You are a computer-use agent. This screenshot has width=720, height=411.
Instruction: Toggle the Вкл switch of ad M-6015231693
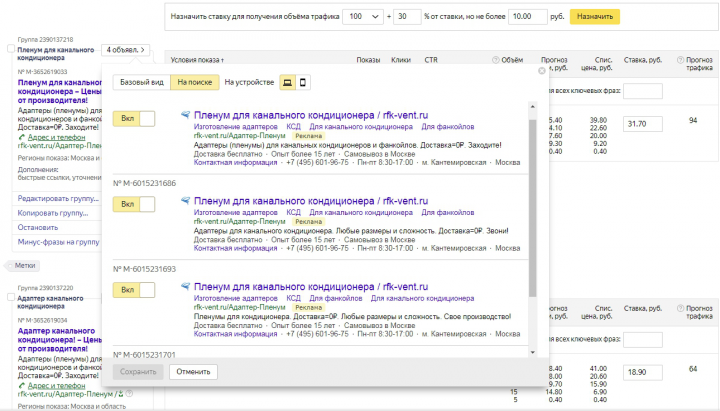point(134,290)
